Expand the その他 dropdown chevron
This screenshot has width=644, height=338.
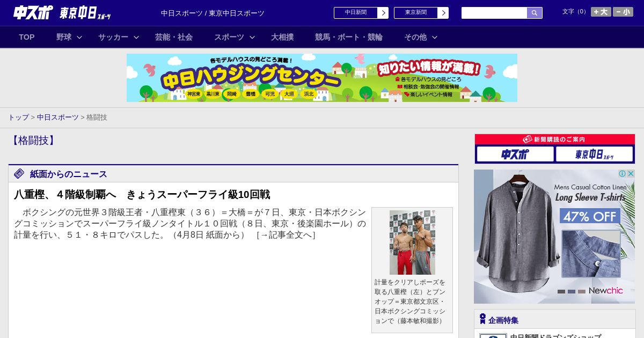[x=435, y=37]
